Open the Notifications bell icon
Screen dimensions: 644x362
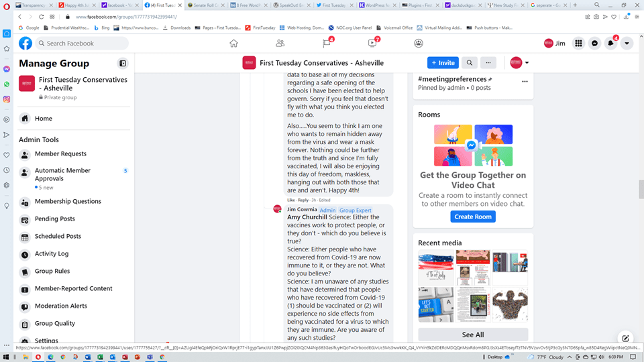tap(610, 44)
